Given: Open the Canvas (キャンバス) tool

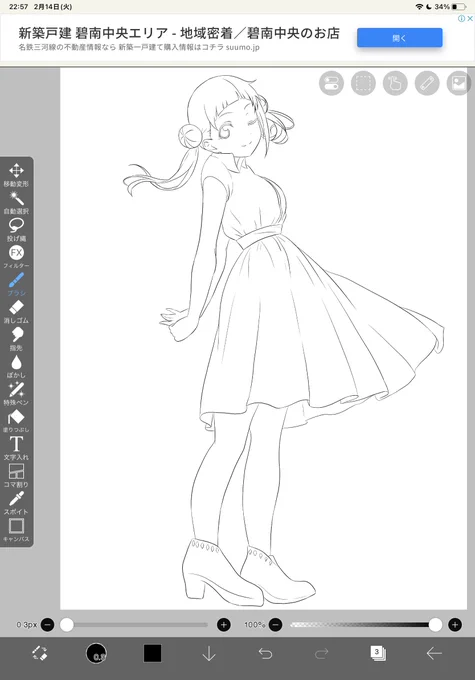Looking at the screenshot, I should pyautogui.click(x=16, y=530).
